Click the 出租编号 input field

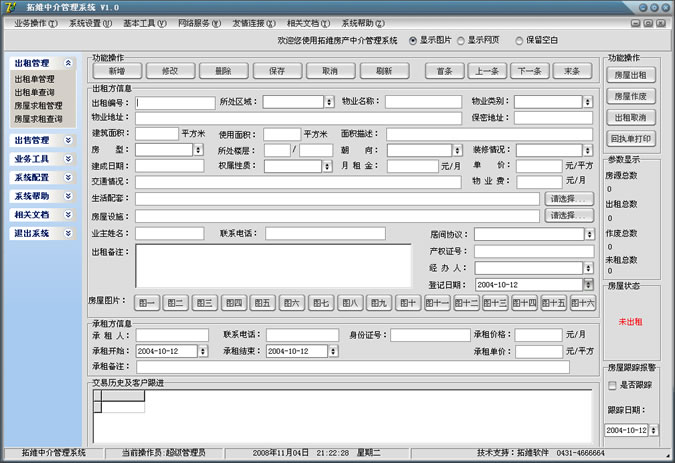175,103
